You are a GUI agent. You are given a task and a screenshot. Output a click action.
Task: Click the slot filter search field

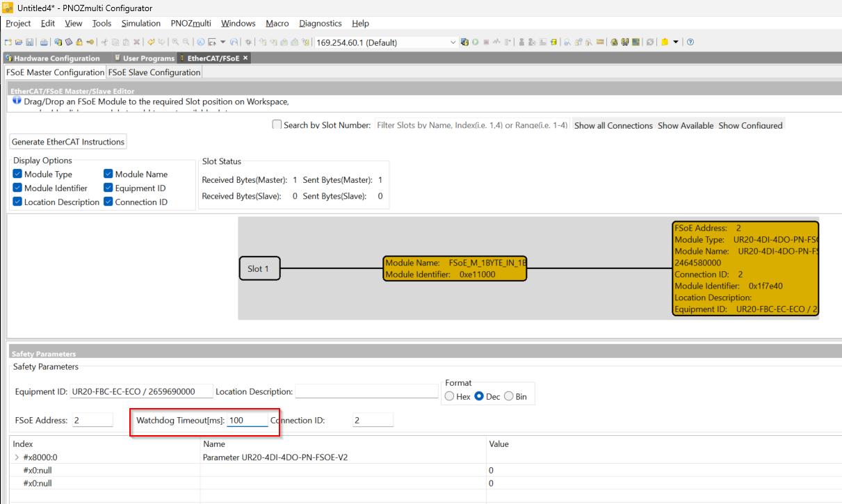pyautogui.click(x=472, y=125)
